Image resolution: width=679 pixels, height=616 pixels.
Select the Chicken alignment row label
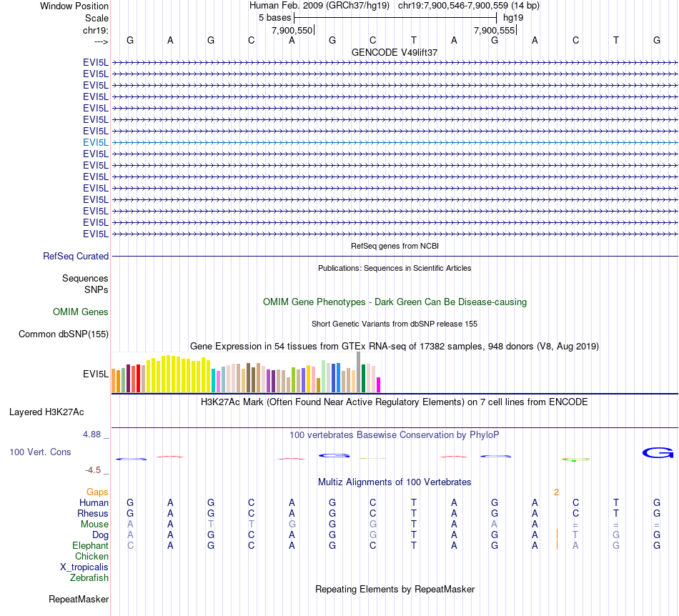(91, 556)
